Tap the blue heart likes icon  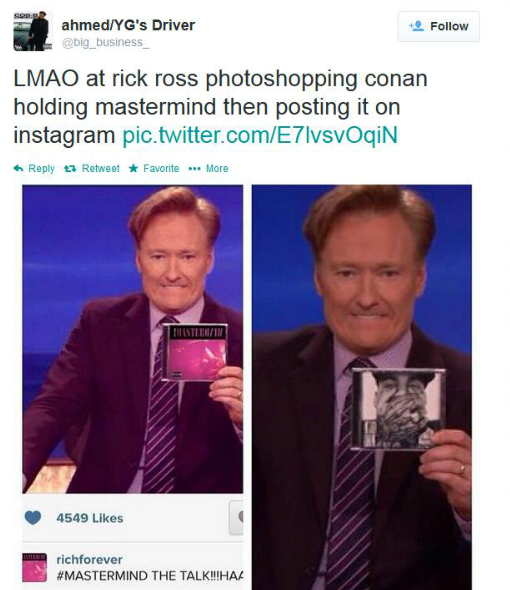point(33,518)
